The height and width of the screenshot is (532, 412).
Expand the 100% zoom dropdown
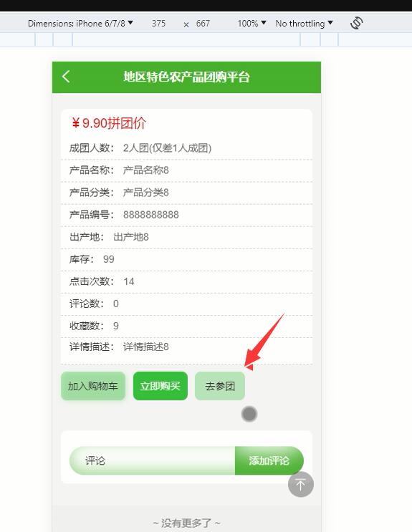251,24
